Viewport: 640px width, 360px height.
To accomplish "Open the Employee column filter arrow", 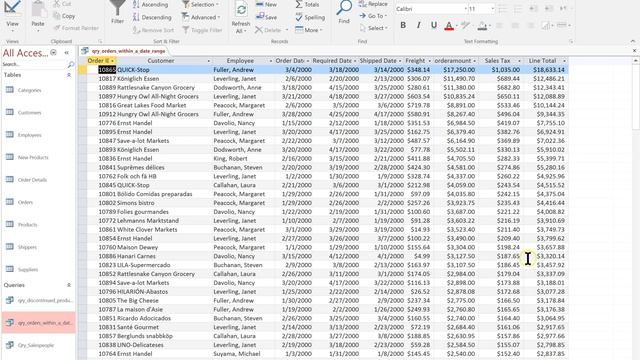I will (x=270, y=61).
